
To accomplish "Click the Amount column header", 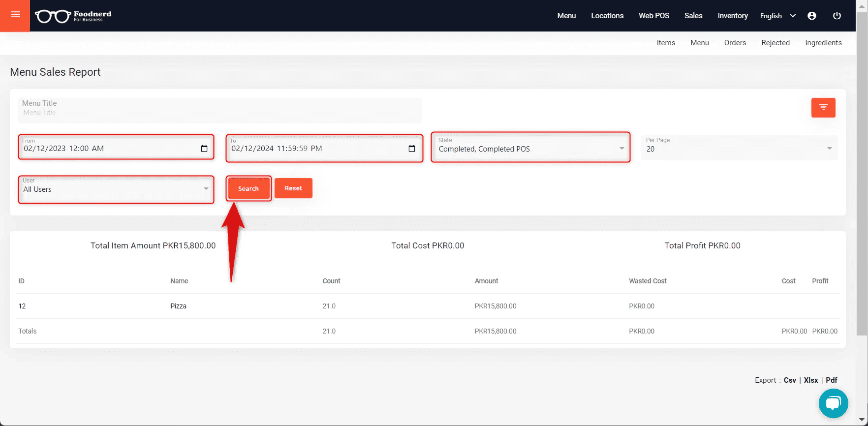I will coord(486,281).
